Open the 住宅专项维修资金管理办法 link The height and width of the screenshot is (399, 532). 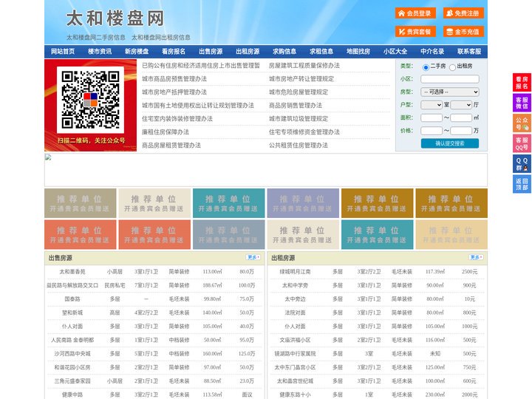pyautogui.click(x=304, y=132)
